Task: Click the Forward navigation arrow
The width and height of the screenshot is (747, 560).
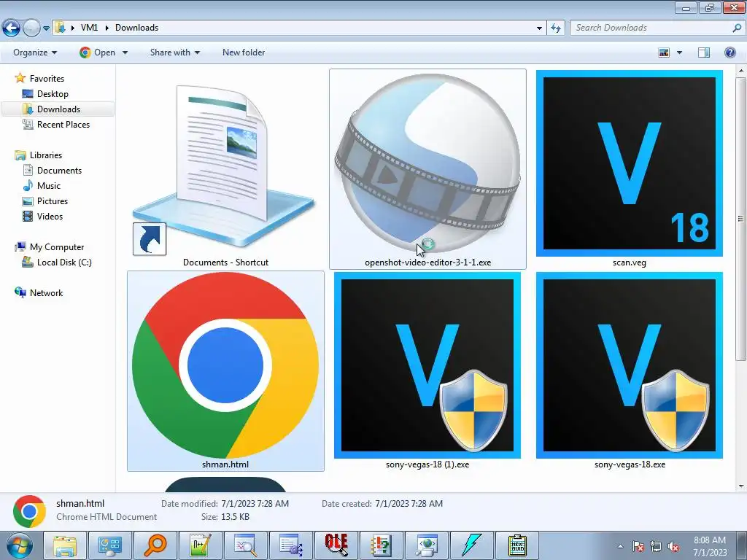Action: (x=31, y=28)
